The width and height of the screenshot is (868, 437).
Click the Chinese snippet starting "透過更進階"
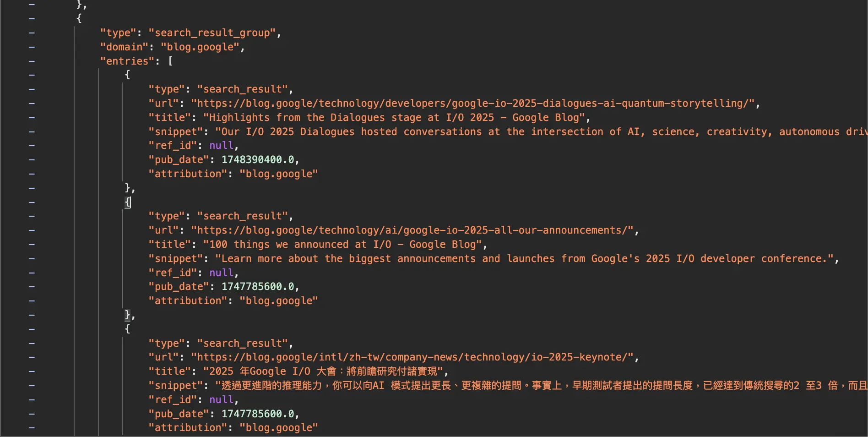(x=542, y=386)
